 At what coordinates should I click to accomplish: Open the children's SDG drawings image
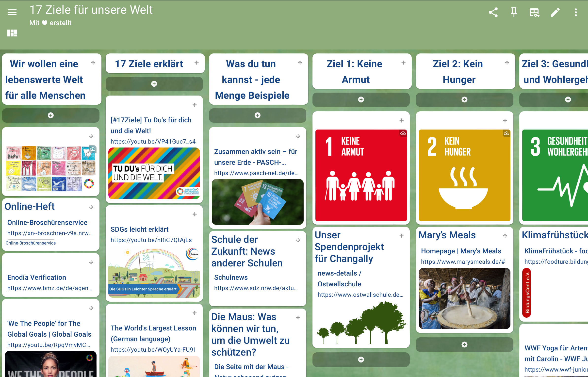[51, 168]
